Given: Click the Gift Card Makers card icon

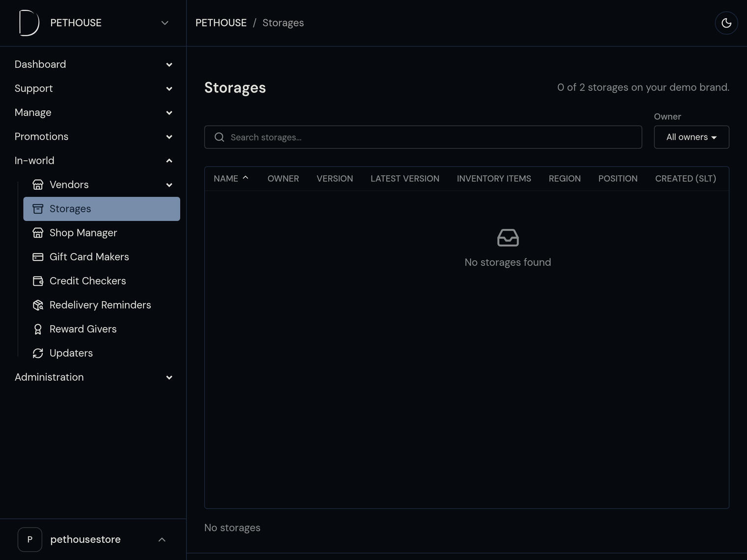Looking at the screenshot, I should (x=38, y=257).
